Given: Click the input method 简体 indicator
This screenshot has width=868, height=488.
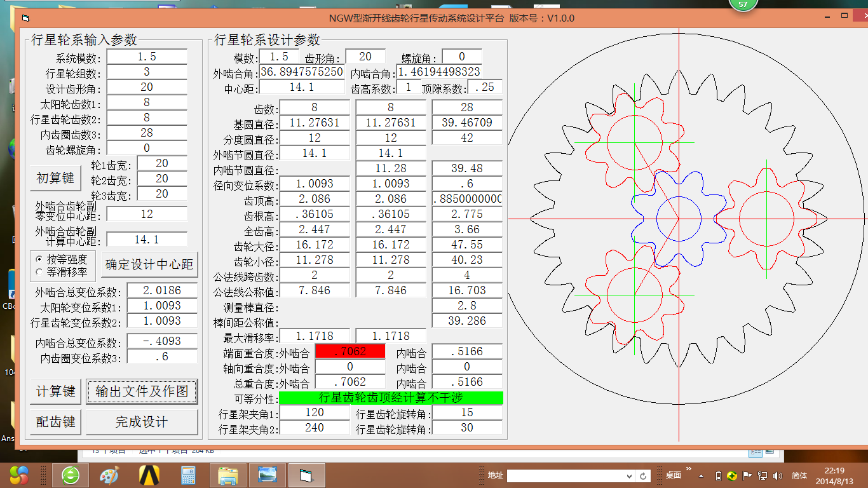Looking at the screenshot, I should [799, 475].
